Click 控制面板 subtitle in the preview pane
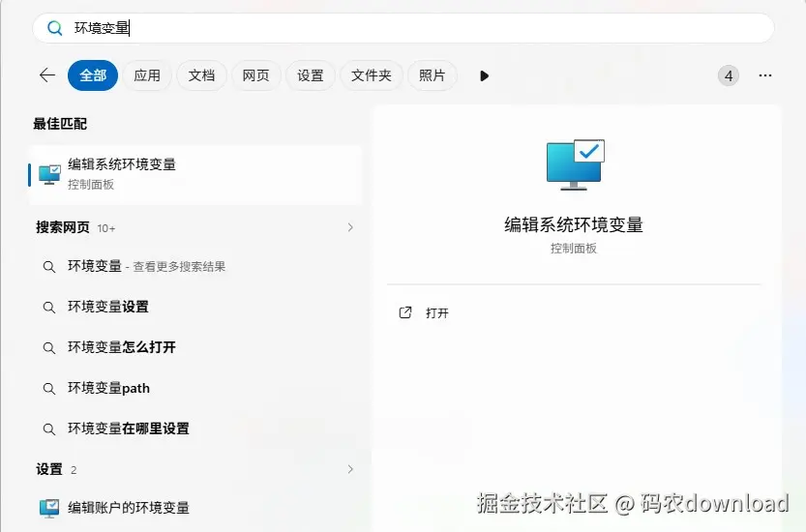The width and height of the screenshot is (806, 532). click(x=574, y=249)
